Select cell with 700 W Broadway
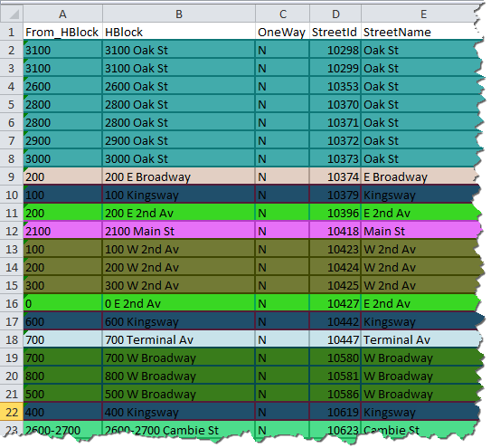Viewport: 491px width, 448px height. (x=179, y=357)
